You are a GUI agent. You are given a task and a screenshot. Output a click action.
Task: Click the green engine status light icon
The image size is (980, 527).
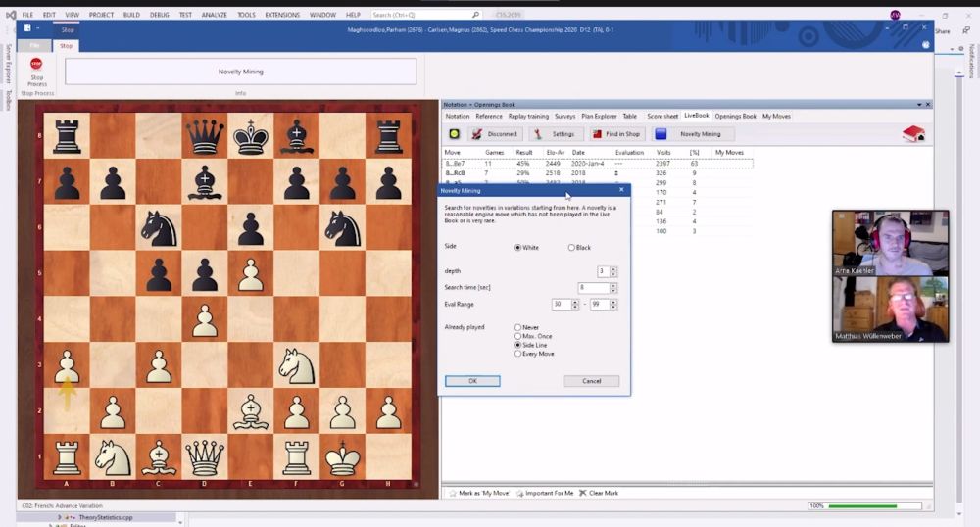point(455,134)
